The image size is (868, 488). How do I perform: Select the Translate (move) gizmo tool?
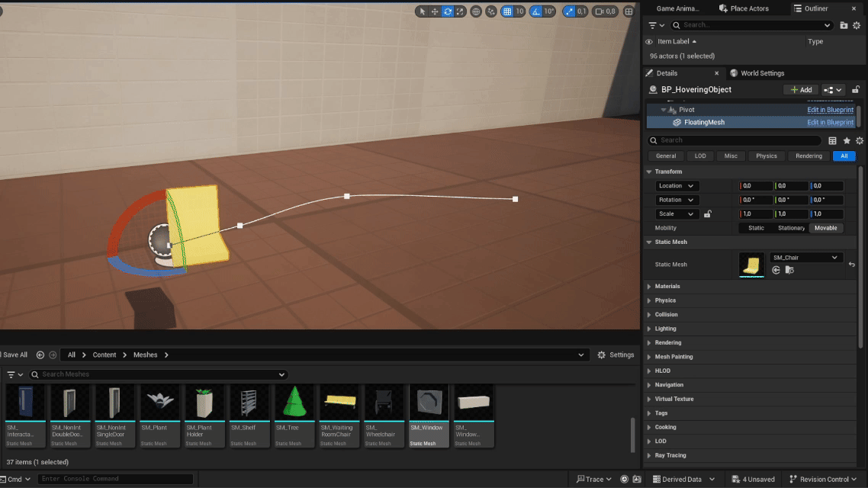435,11
